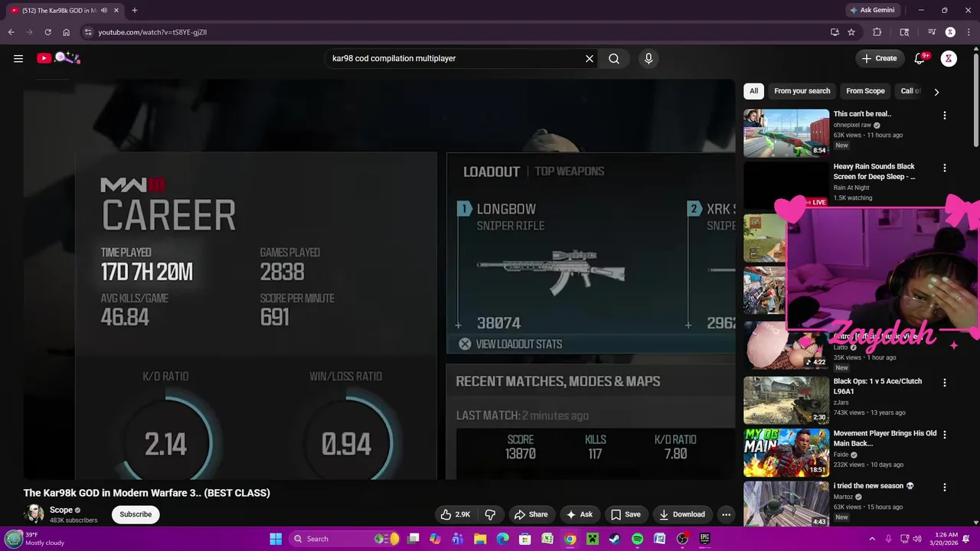
Task: Start voice search with the microphone
Action: (x=648, y=58)
